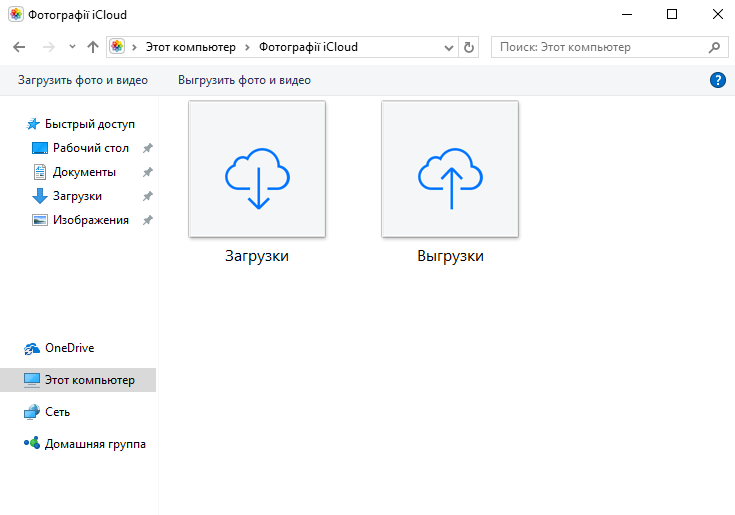This screenshot has height=515, width=735.
Task: Open Изображения in quick access
Action: [x=90, y=220]
